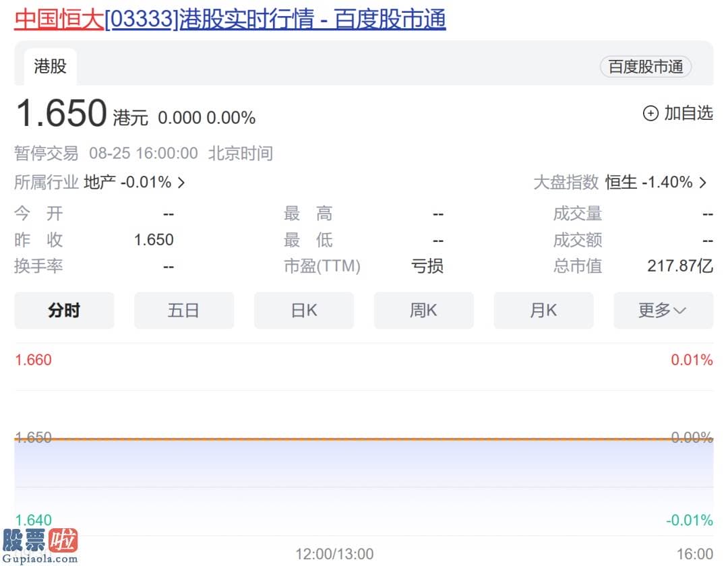
Task: Click the 08-25 16:00:00 timestamp
Action: (144, 153)
